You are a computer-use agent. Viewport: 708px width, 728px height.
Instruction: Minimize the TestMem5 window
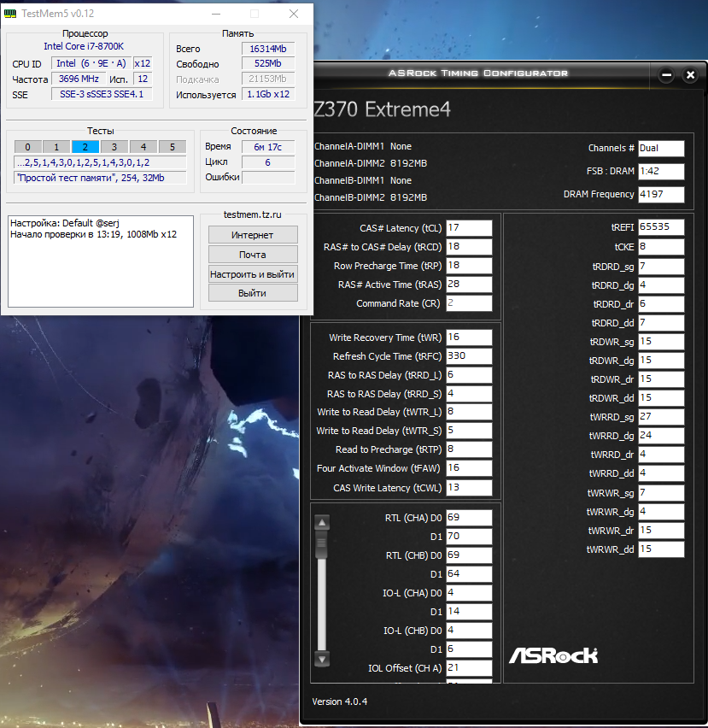pyautogui.click(x=216, y=14)
